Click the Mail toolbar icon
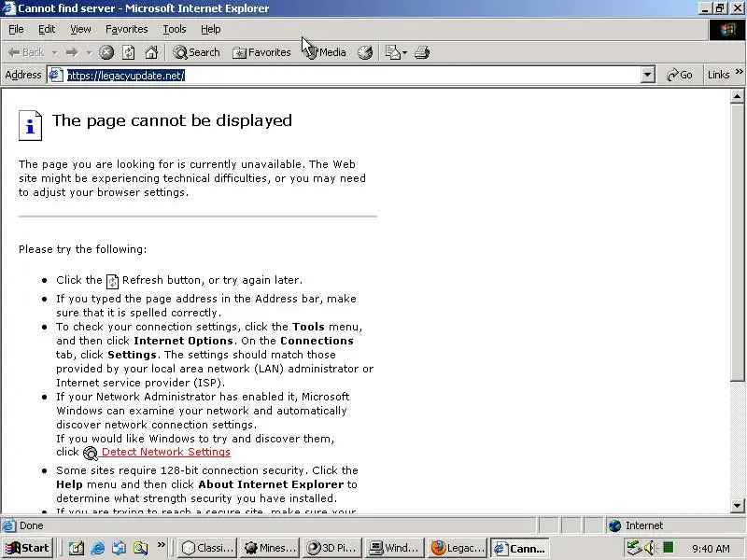747x560 pixels. 392,52
